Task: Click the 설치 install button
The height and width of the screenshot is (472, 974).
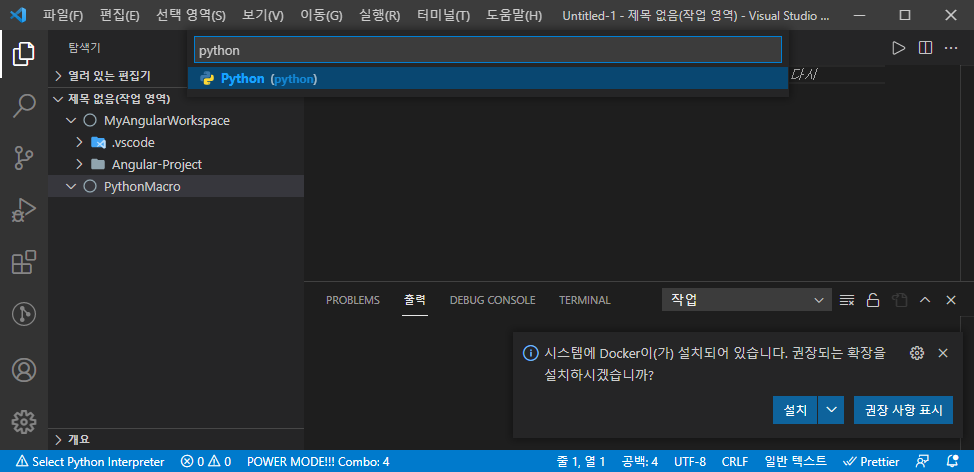Action: pos(795,410)
